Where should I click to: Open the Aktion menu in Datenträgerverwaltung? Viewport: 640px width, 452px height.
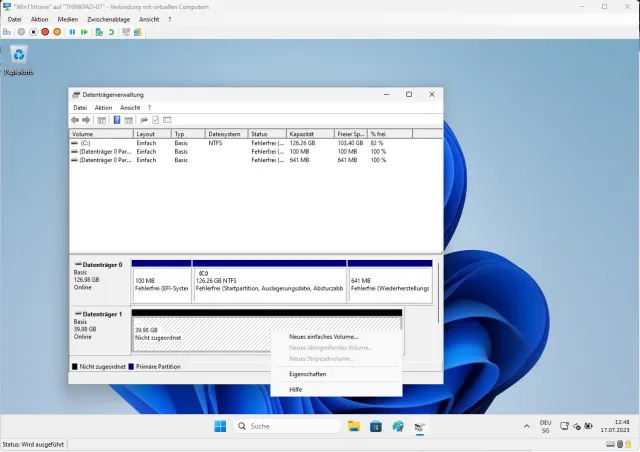[x=103, y=107]
